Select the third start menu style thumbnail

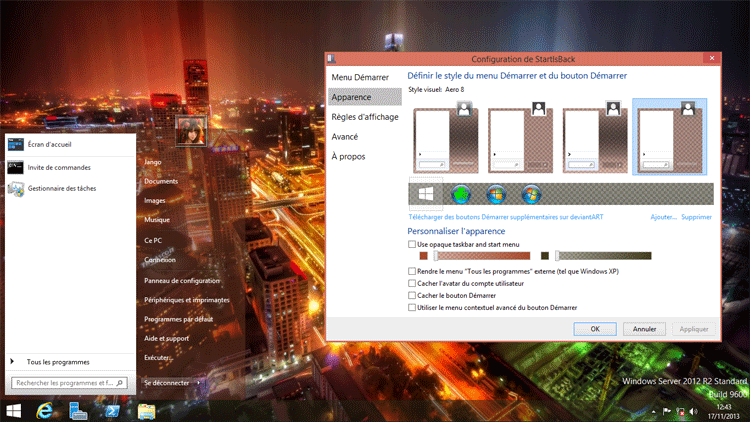[595, 137]
